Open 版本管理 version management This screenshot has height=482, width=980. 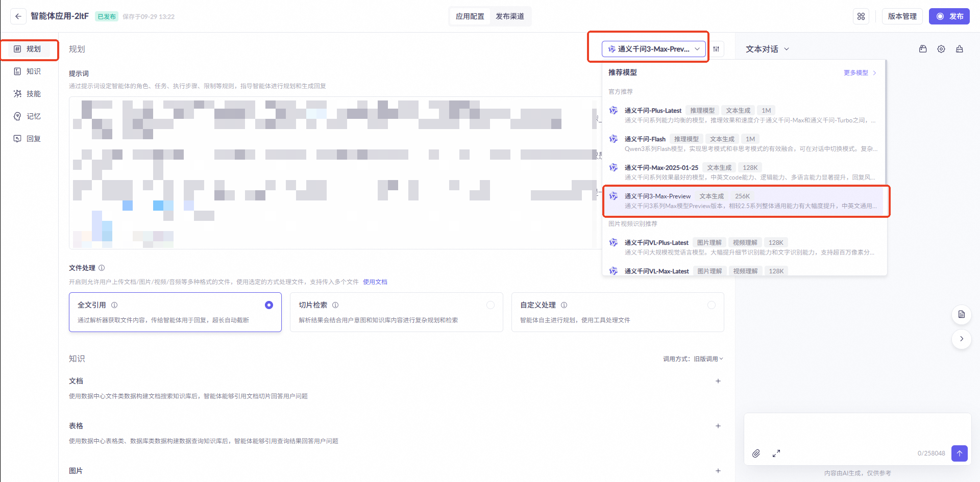pyautogui.click(x=902, y=16)
